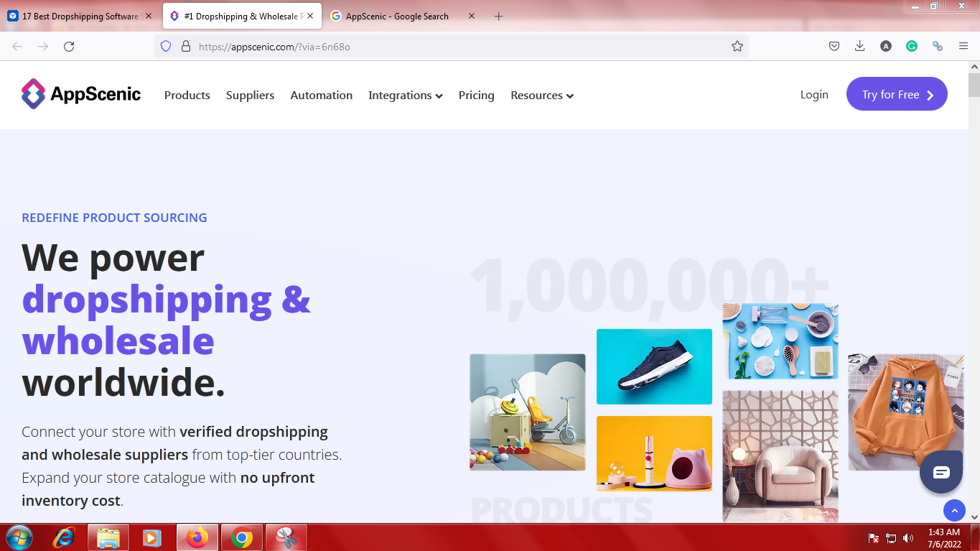Expand the Resources dropdown

point(542,95)
